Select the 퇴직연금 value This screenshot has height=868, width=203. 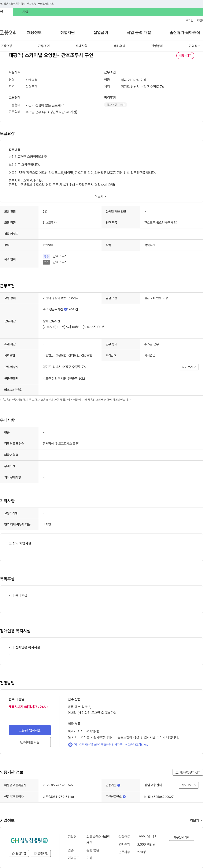coord(150,355)
